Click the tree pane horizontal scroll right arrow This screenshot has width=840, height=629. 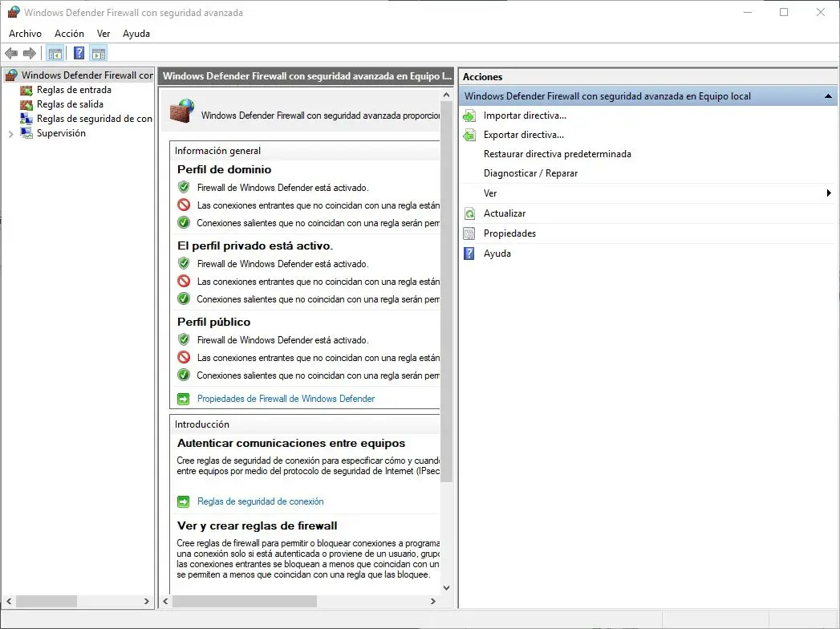coord(147,602)
